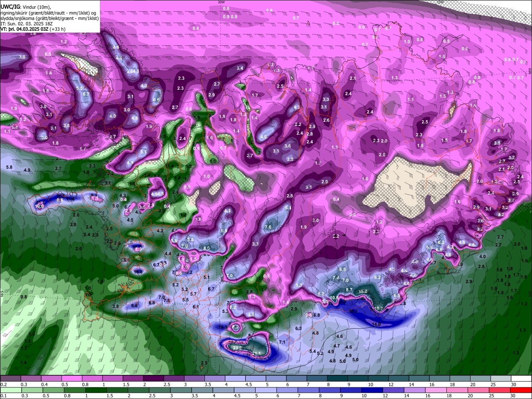Click the 'rigning/skúrir' legend description line
The width and height of the screenshot is (532, 399).
coord(49,13)
